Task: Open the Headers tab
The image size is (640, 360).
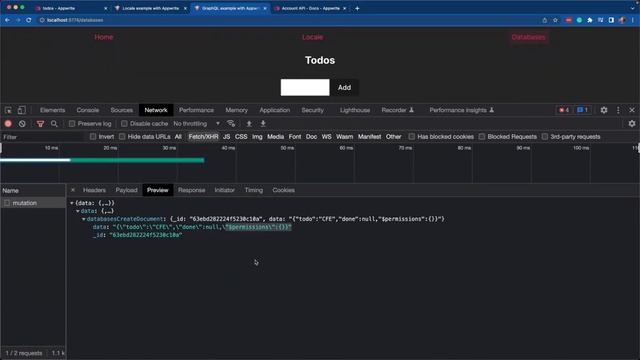Action: (94, 190)
